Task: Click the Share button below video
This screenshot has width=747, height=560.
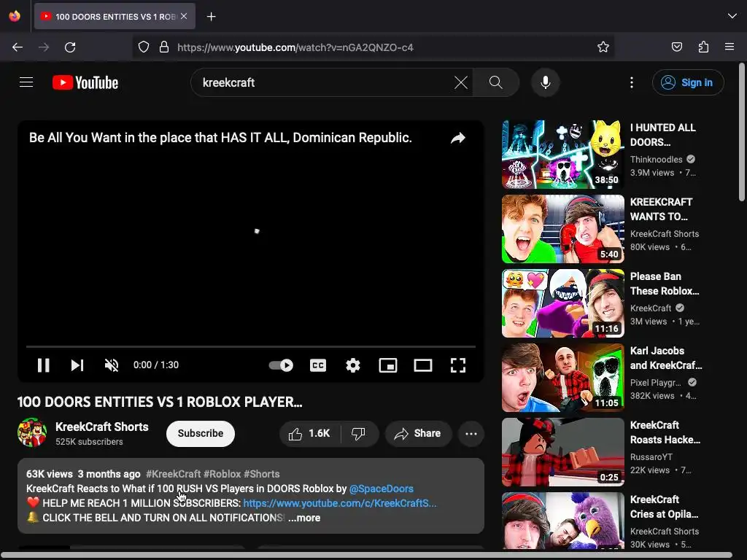Action: (418, 433)
